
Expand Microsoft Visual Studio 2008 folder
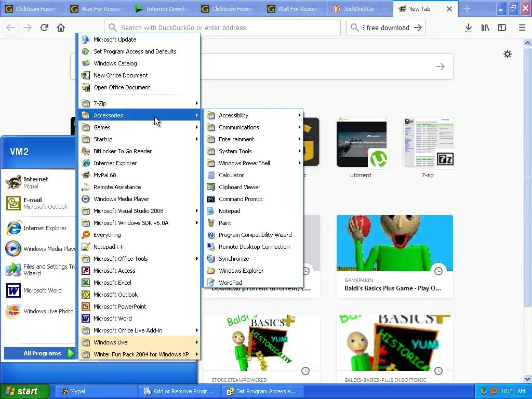pyautogui.click(x=139, y=211)
